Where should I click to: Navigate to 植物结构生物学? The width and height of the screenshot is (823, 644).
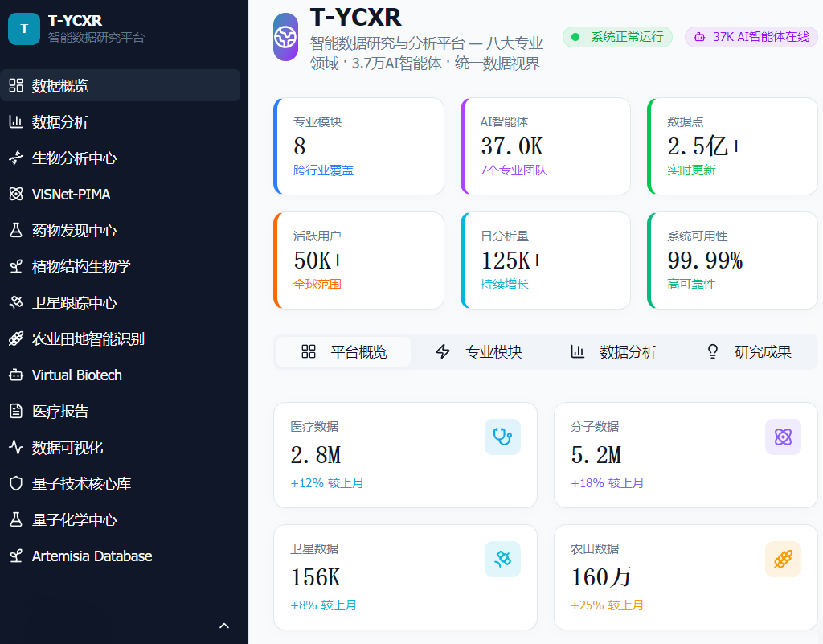click(121, 266)
